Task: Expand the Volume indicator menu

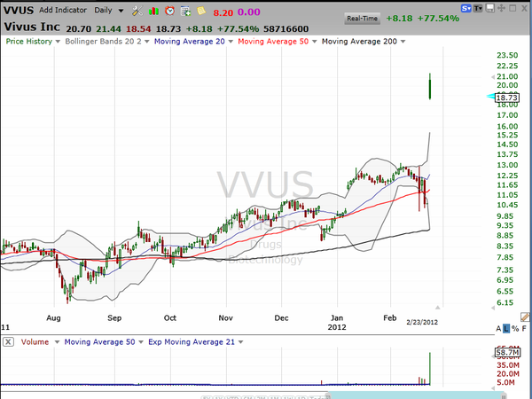Action: (57, 342)
